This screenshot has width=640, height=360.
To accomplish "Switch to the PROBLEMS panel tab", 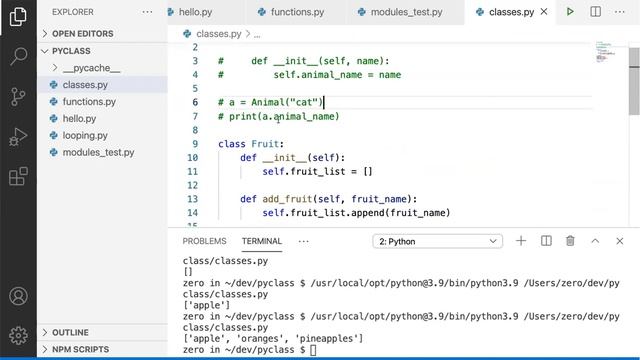I will pos(204,241).
